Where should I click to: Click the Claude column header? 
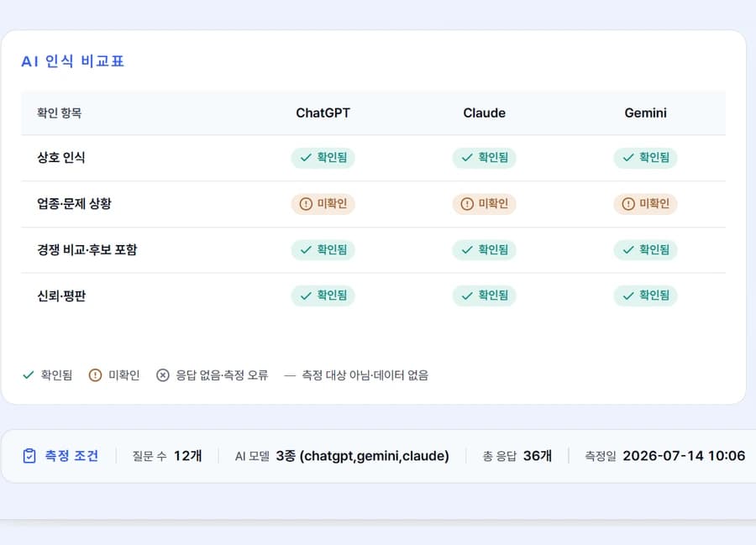coord(484,113)
